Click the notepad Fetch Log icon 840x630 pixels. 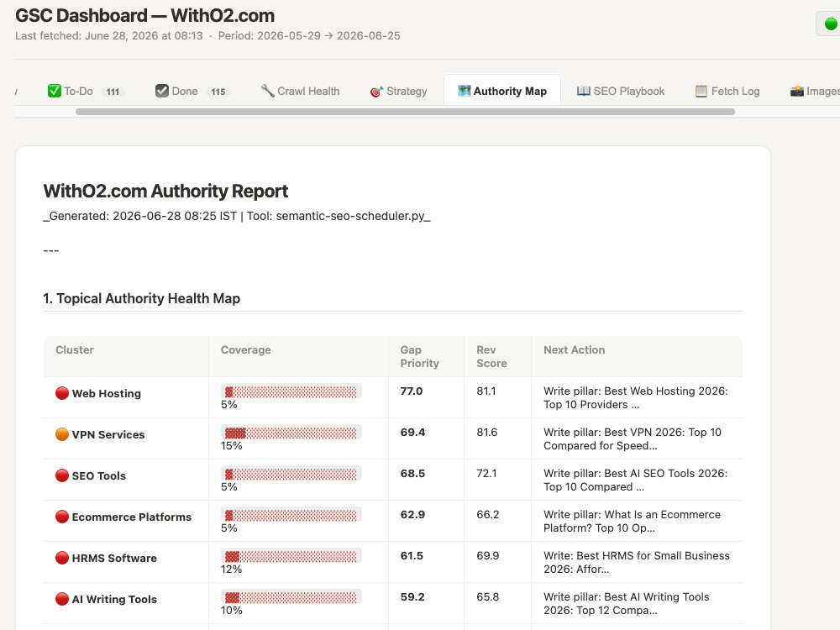pyautogui.click(x=701, y=91)
